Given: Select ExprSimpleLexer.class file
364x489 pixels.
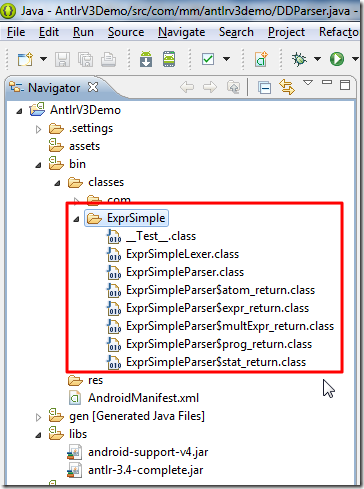Looking at the screenshot, I should 183,254.
